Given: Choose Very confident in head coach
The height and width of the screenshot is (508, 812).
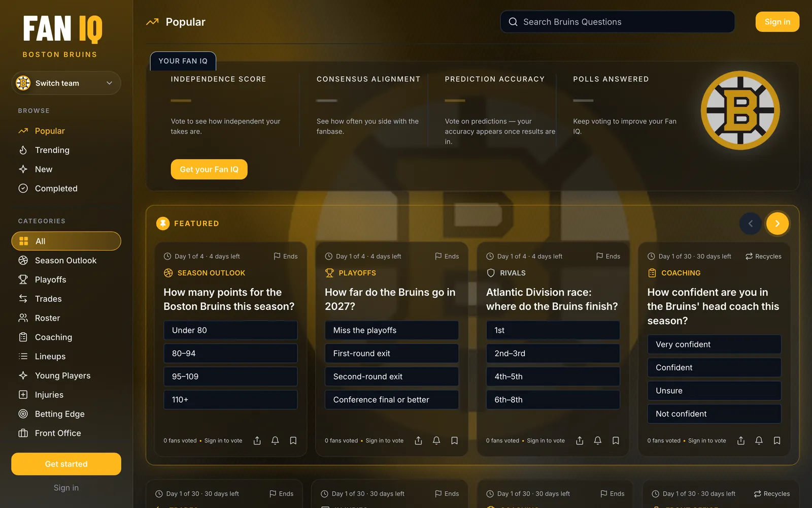Looking at the screenshot, I should coord(714,344).
